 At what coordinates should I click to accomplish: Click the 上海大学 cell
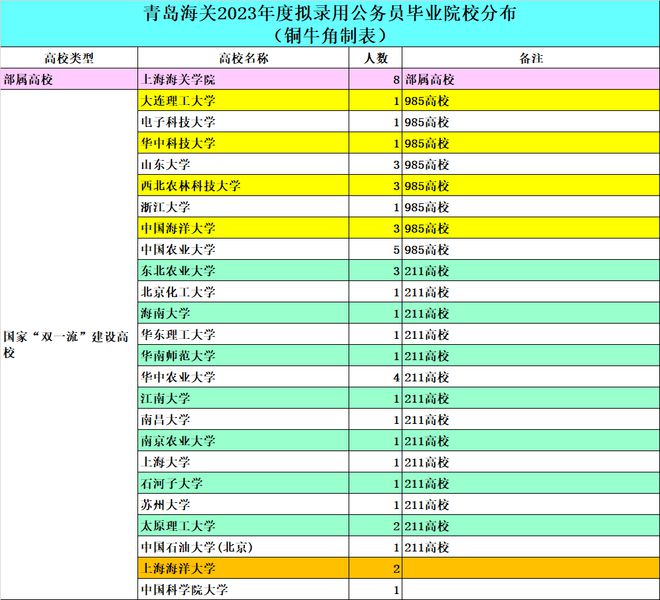tap(243, 462)
